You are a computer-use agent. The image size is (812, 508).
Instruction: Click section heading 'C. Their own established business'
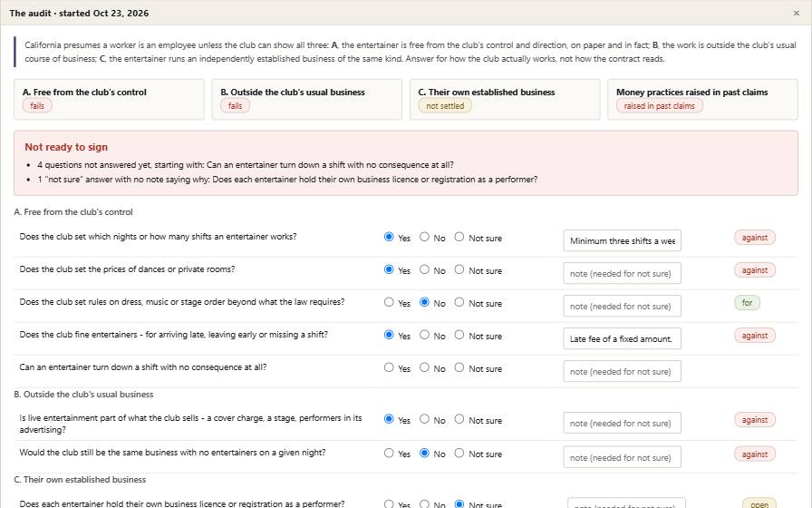tap(81, 480)
